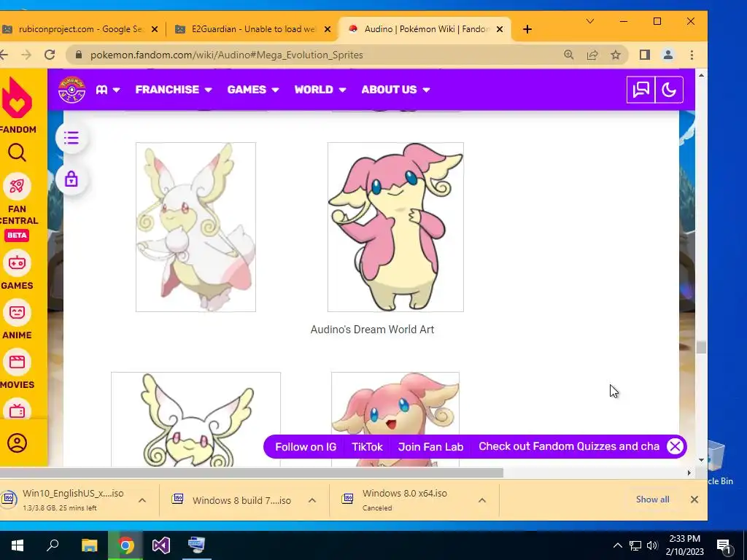This screenshot has width=747, height=560.
Task: Open the wiki discussions chat icon
Action: [640, 90]
